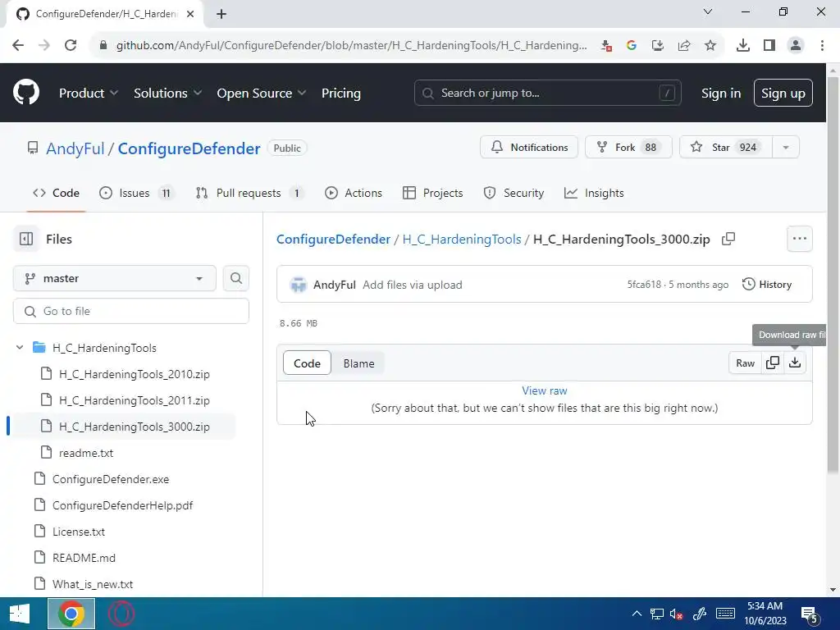
Task: Open the Security tab
Action: click(514, 193)
